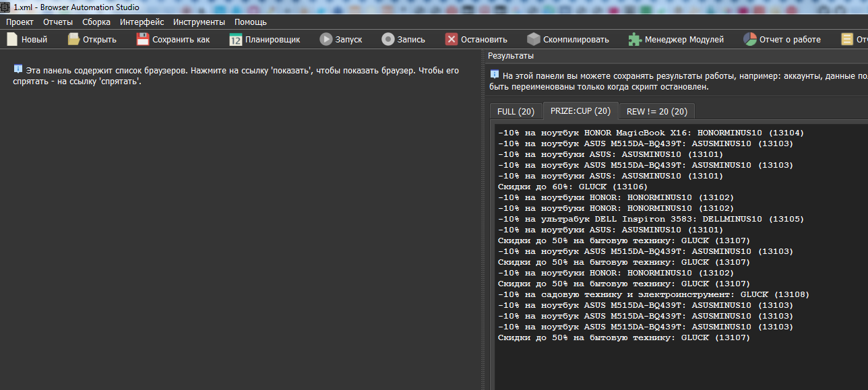Click the Запись button label

coord(411,39)
